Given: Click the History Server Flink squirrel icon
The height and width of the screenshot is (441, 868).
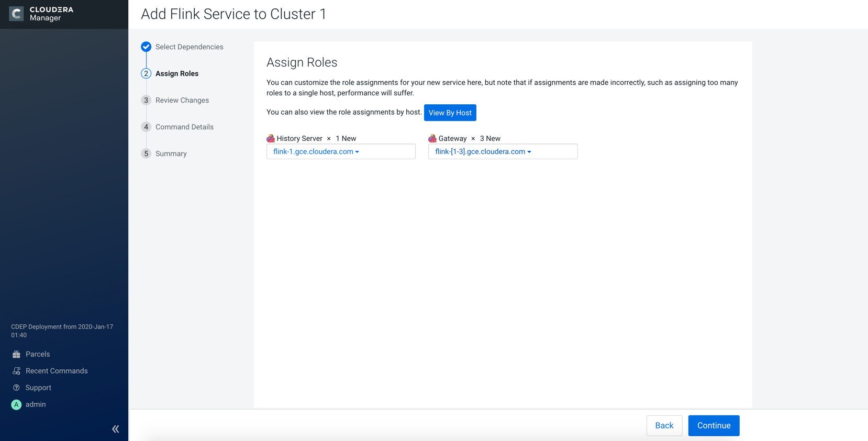Looking at the screenshot, I should point(271,139).
